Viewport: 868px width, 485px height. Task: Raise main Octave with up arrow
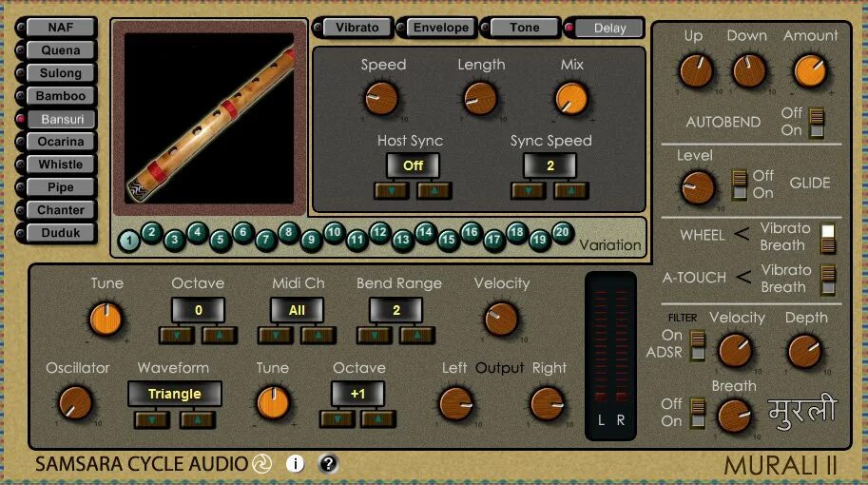pos(220,335)
